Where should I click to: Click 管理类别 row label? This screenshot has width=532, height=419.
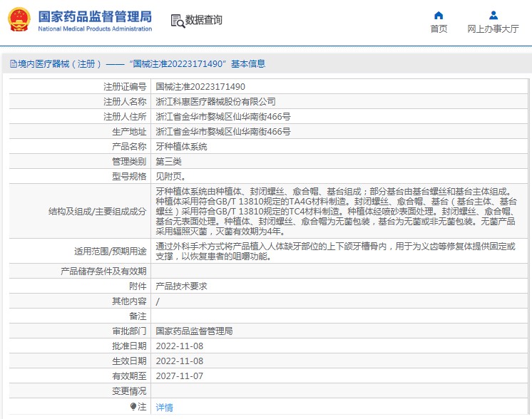pyautogui.click(x=129, y=161)
